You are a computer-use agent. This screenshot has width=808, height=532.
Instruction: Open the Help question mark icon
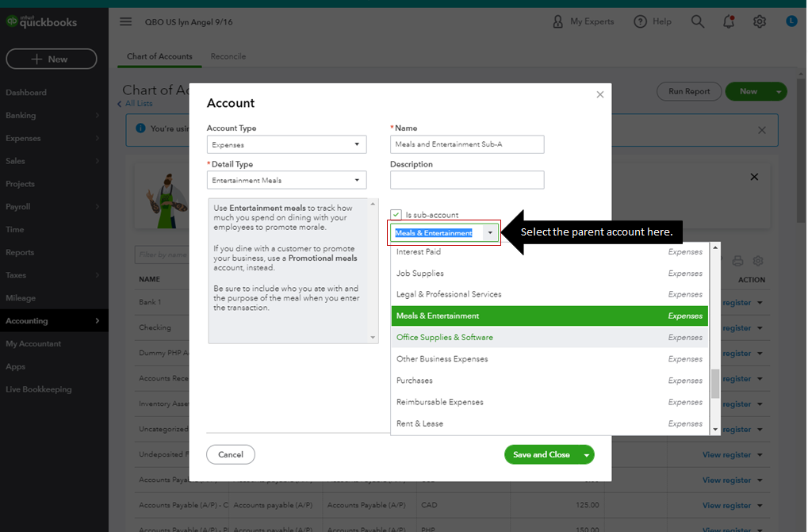click(640, 21)
